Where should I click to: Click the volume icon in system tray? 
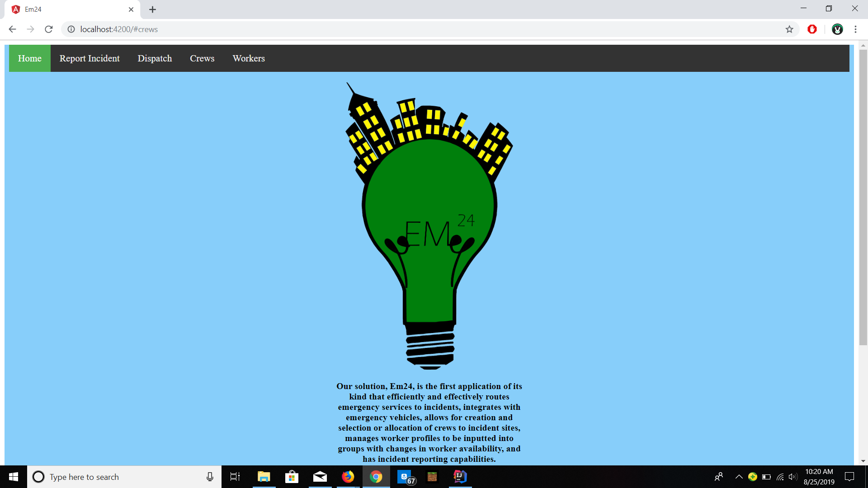793,477
